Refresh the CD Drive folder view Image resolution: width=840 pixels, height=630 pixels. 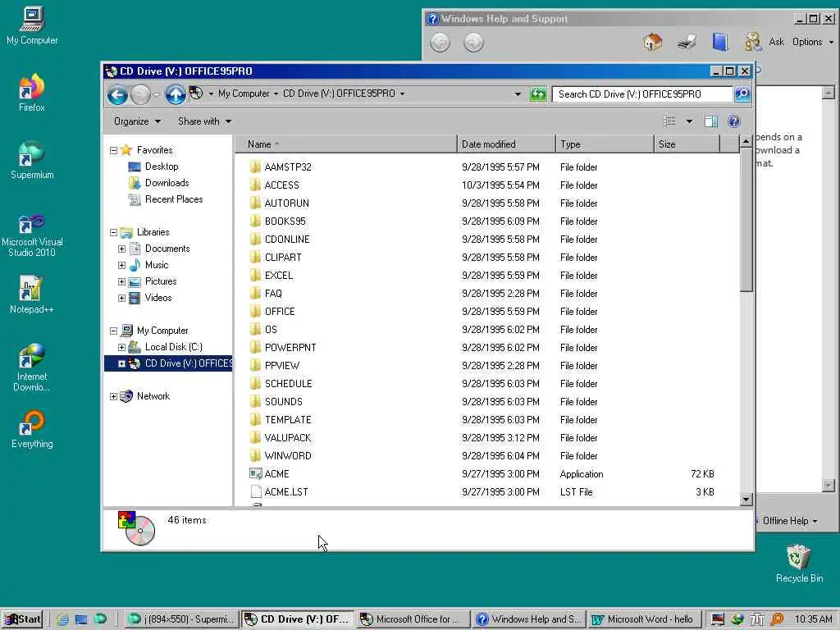point(538,94)
